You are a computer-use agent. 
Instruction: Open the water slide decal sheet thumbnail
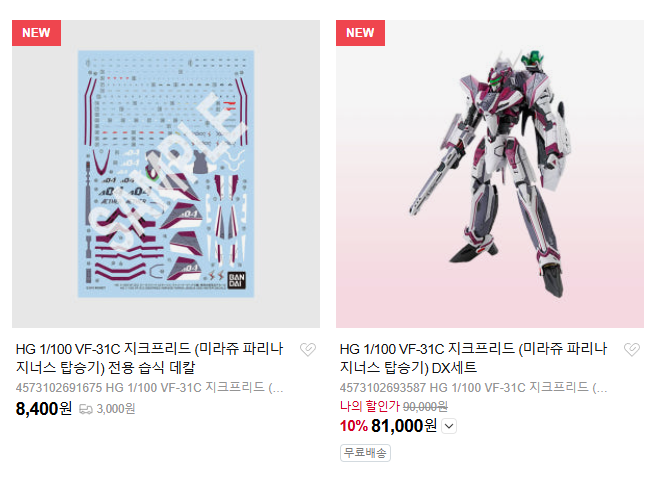pyautogui.click(x=166, y=174)
